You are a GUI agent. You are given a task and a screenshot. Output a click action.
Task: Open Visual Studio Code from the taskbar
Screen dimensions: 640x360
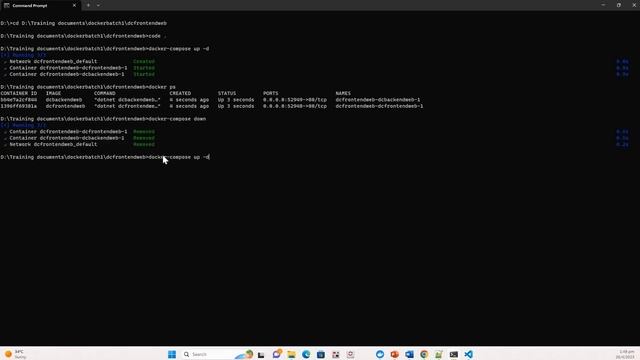click(x=468, y=354)
